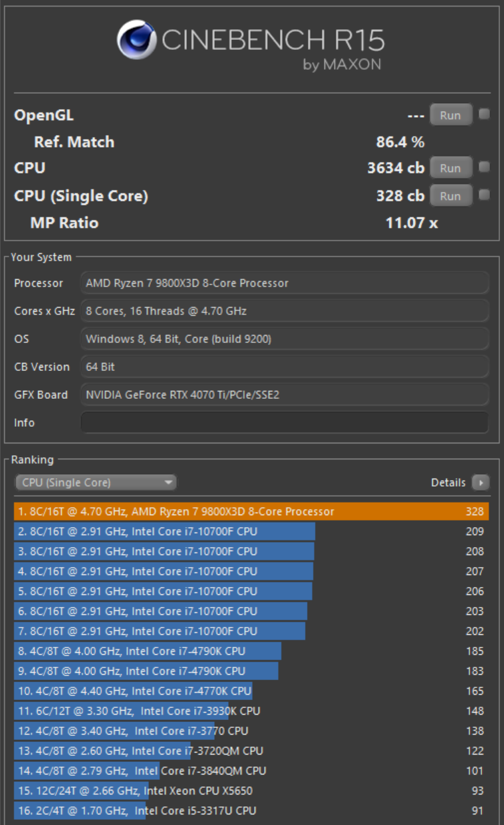
Task: Select the i7-3840QM ranking entry
Action: click(x=251, y=770)
